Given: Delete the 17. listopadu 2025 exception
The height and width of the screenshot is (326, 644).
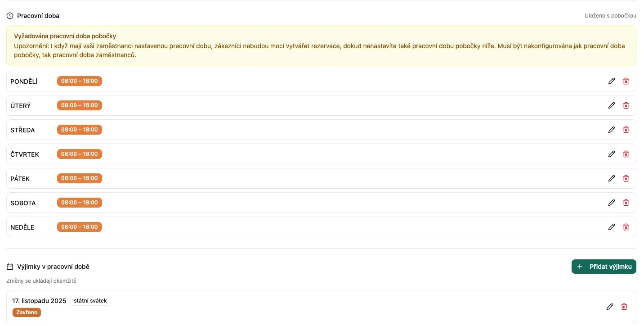Looking at the screenshot, I should [624, 307].
